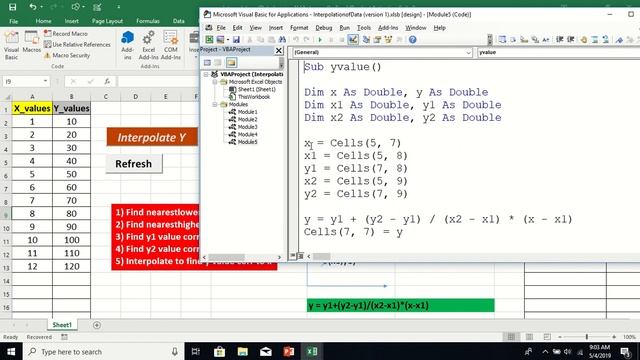
Task: Open Project Explorer icon in VBA toolbar
Action: click(x=366, y=40)
